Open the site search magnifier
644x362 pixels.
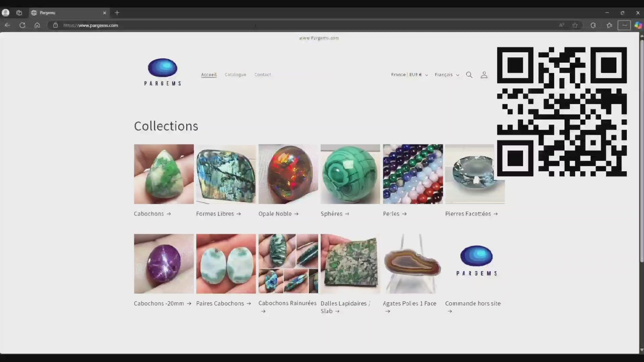point(469,75)
